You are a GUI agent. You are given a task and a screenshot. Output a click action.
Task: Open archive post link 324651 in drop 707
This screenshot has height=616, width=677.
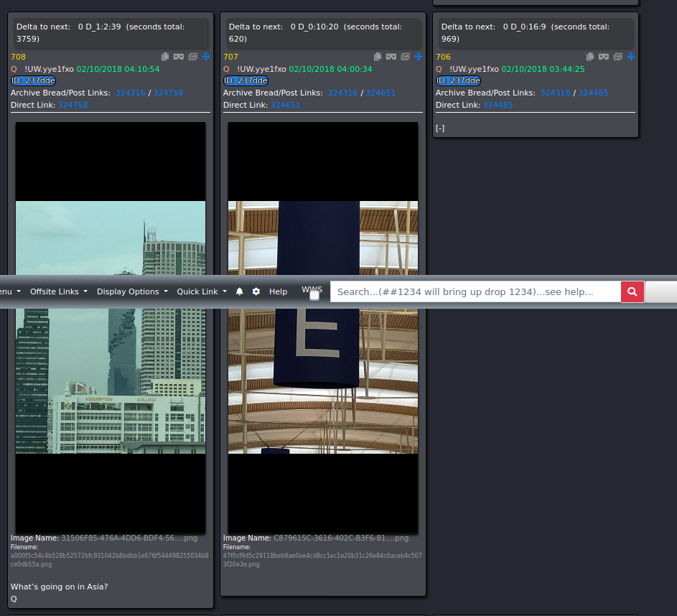click(x=380, y=93)
